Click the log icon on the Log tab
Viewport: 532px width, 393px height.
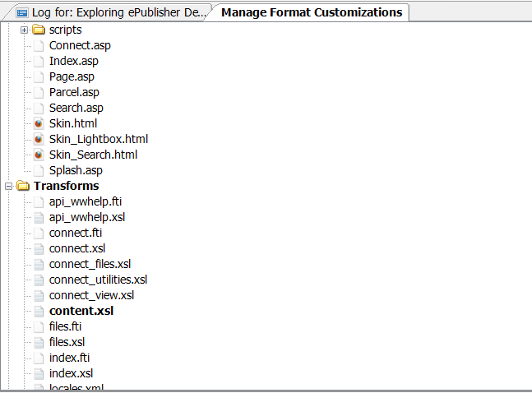tap(22, 12)
